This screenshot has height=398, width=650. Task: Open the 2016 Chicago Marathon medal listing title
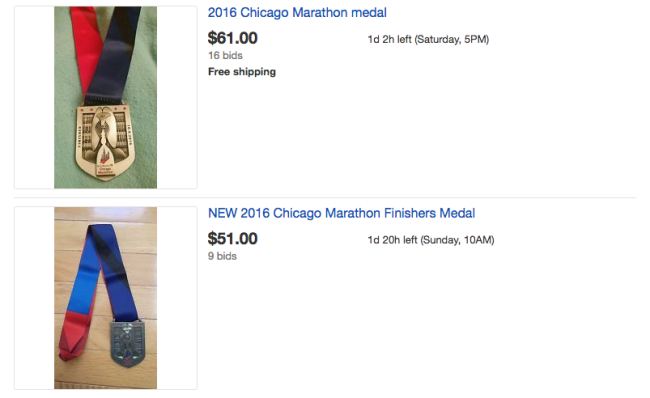[297, 12]
